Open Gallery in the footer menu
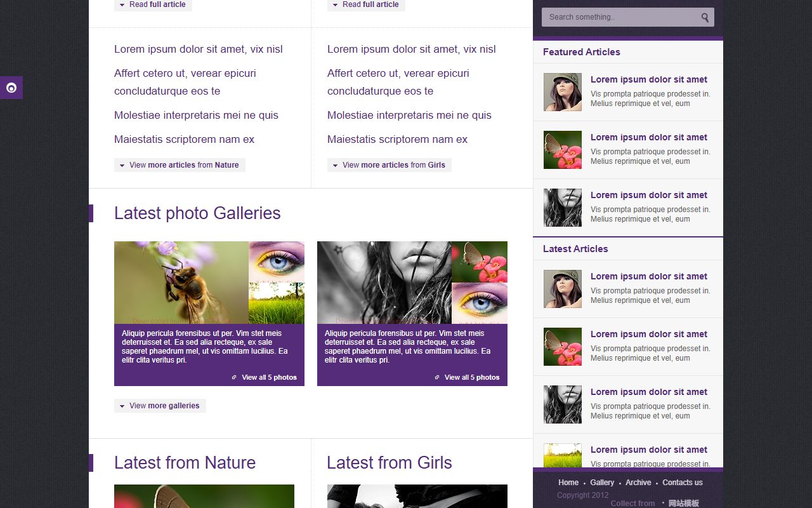This screenshot has width=812, height=508. click(602, 483)
